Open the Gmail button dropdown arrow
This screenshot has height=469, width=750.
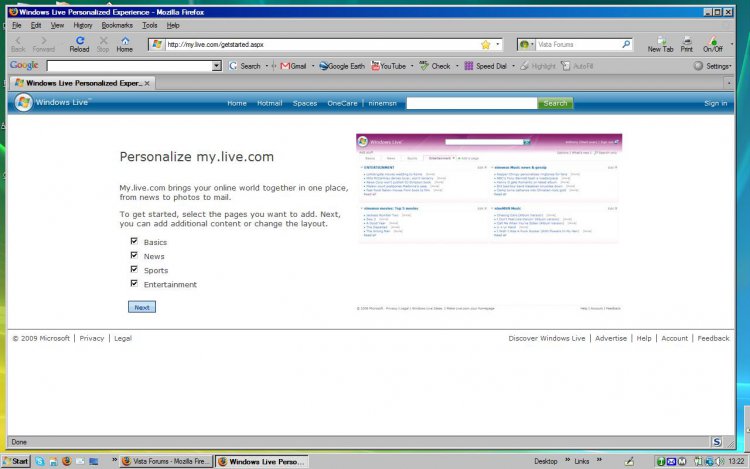(313, 66)
